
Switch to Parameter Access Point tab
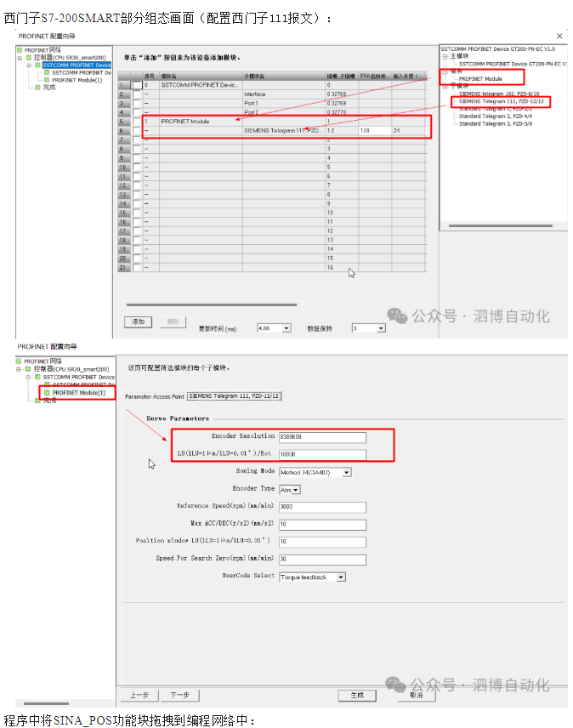pos(155,396)
